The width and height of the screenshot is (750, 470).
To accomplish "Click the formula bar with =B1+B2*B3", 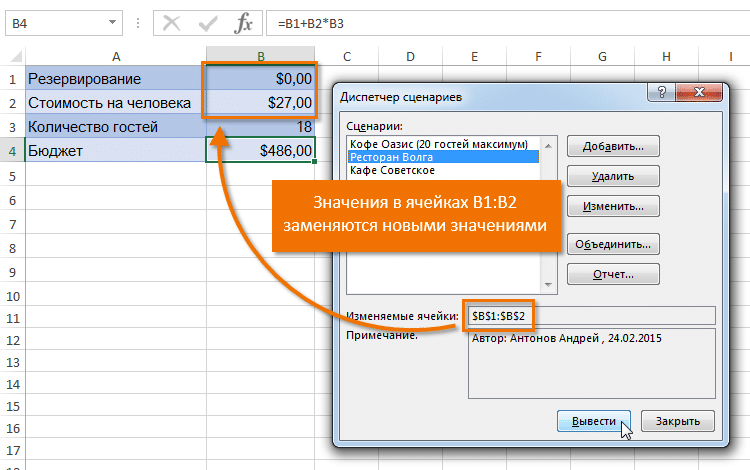I will (508, 23).
